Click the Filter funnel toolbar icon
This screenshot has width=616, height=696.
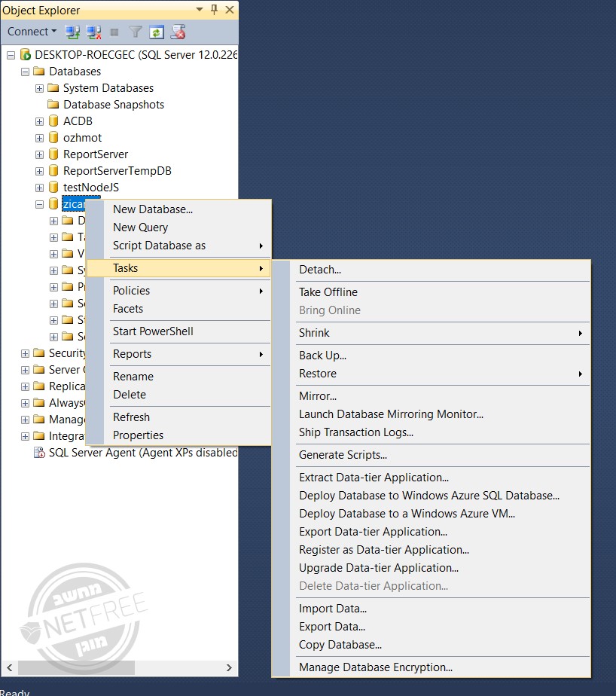[x=136, y=32]
